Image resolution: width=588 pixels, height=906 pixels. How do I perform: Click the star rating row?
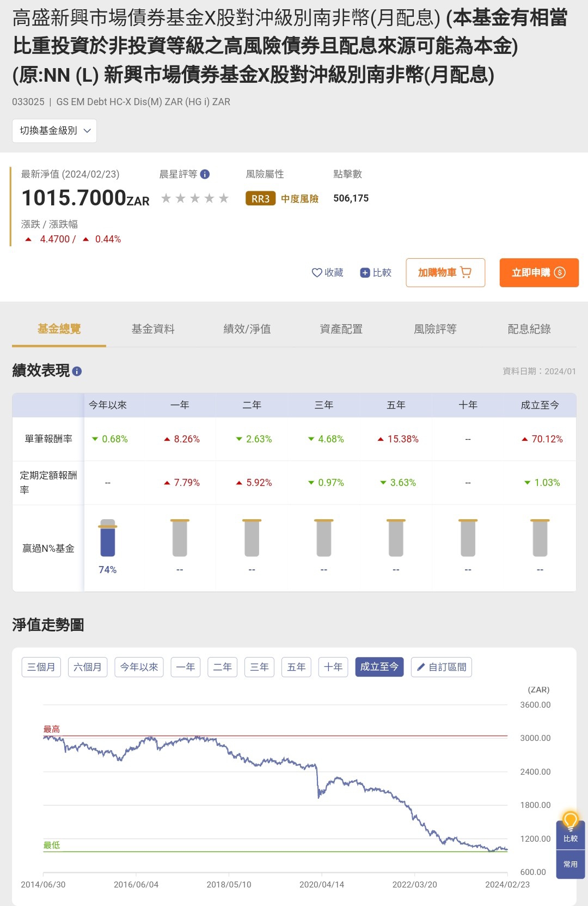pos(195,198)
